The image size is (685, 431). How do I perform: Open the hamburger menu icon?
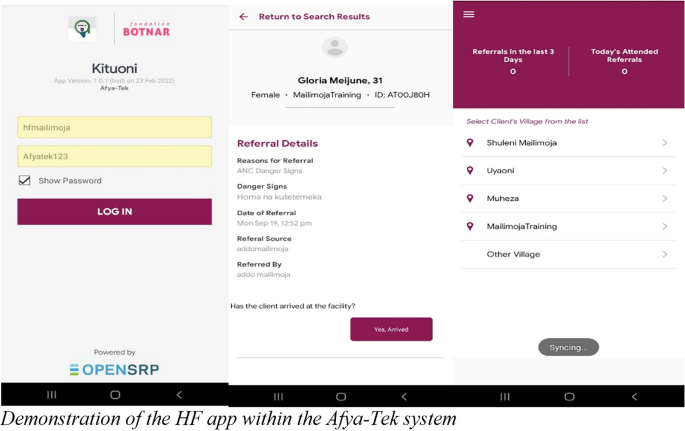(469, 14)
